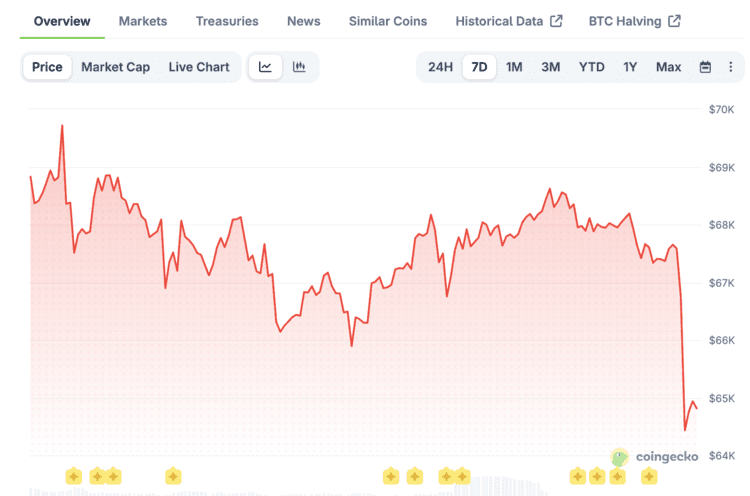Open the calendar date range picker

(705, 67)
